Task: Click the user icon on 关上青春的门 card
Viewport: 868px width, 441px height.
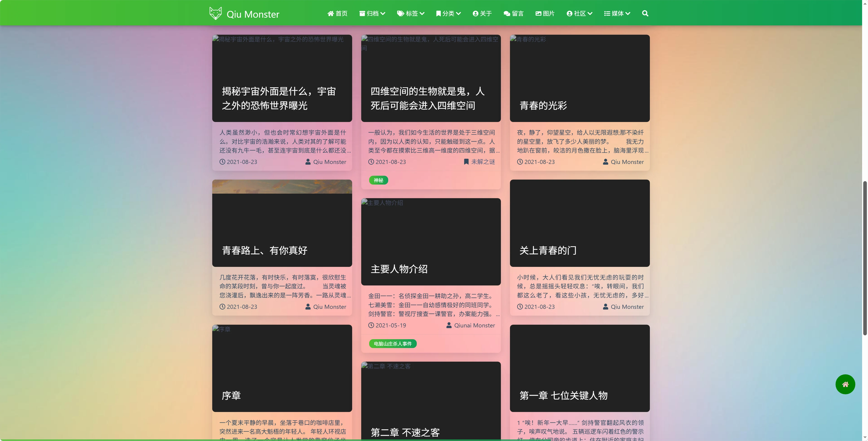Action: click(605, 307)
